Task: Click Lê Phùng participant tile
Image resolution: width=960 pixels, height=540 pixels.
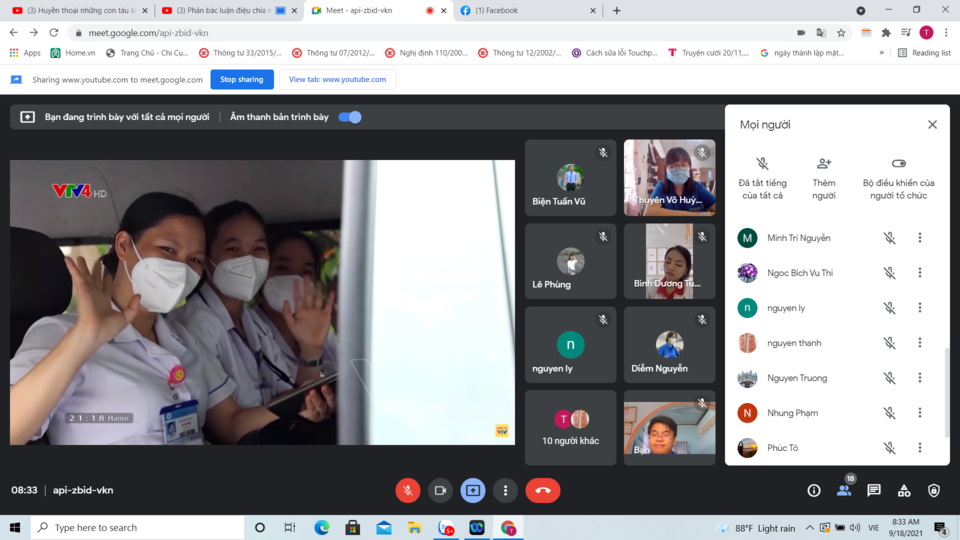Action: point(571,261)
